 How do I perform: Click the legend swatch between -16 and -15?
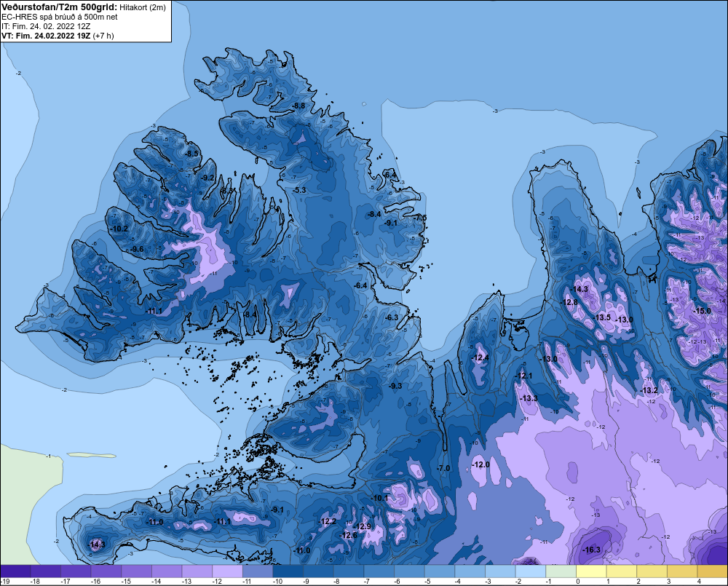(x=107, y=571)
